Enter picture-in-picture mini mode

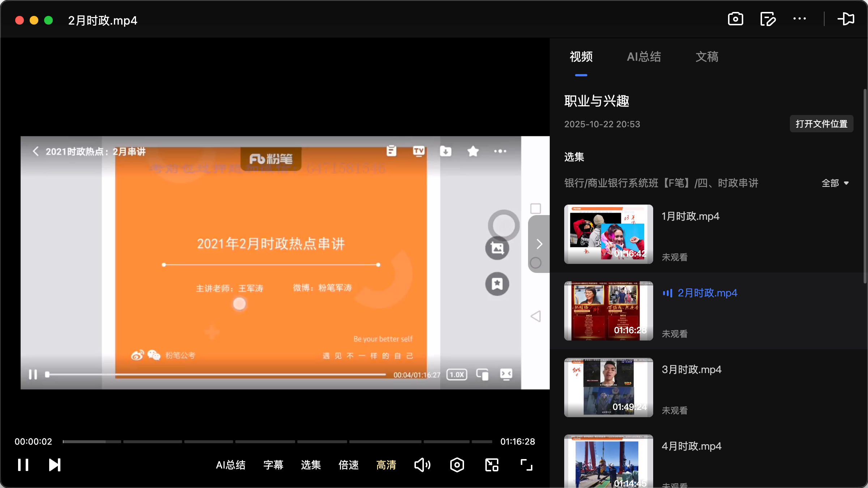[x=491, y=465]
